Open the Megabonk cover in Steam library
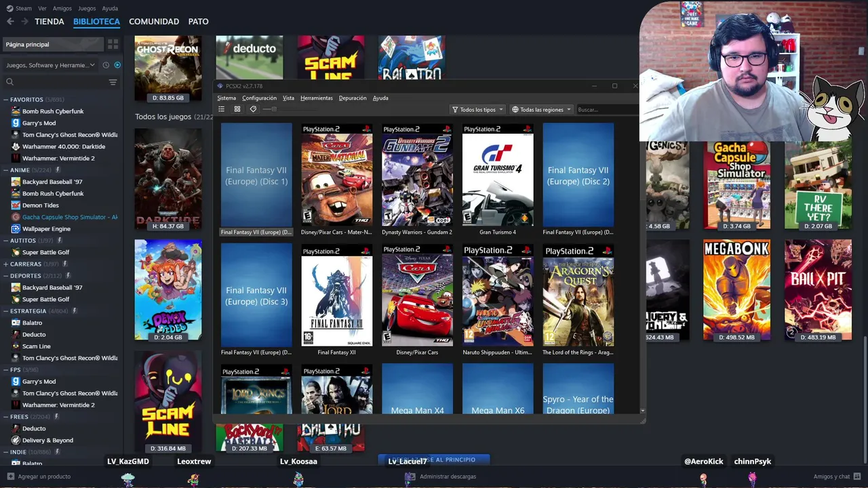The image size is (868, 488). click(736, 289)
